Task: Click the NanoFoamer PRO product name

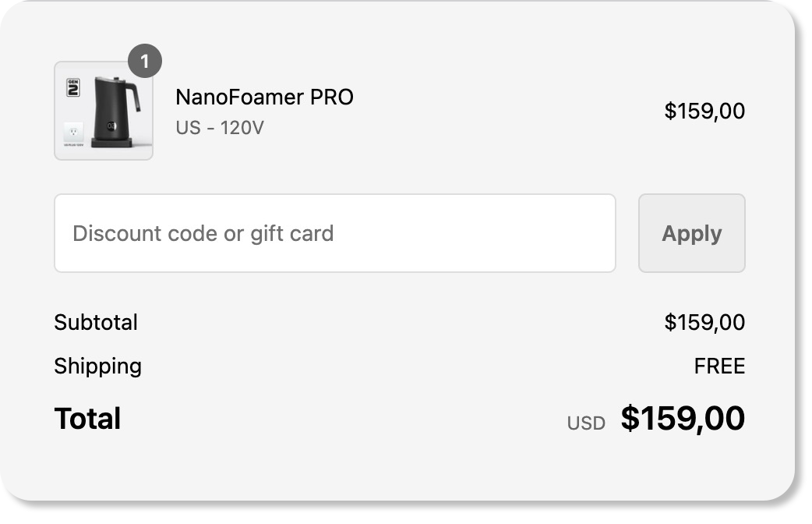Action: (264, 97)
